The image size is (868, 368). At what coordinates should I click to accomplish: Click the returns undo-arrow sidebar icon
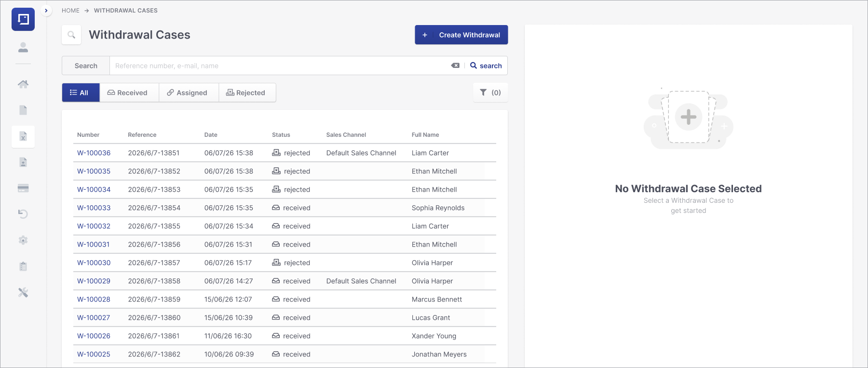coord(23,214)
